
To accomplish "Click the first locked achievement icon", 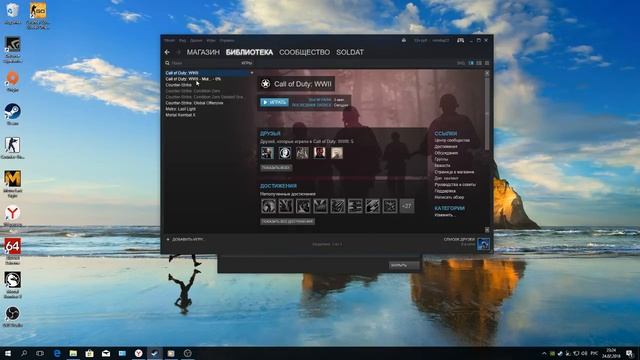I will 268,206.
